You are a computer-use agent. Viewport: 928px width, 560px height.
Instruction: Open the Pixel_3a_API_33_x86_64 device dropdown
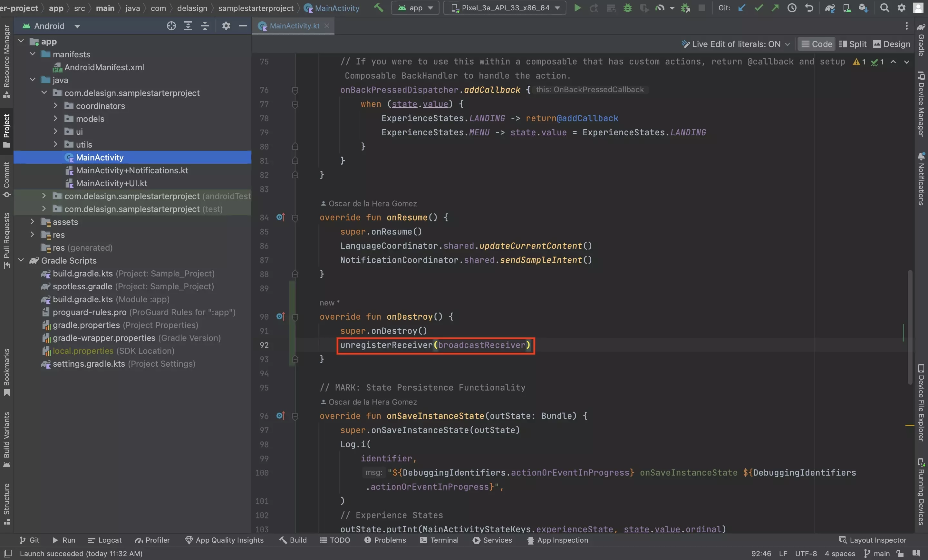[x=505, y=8]
